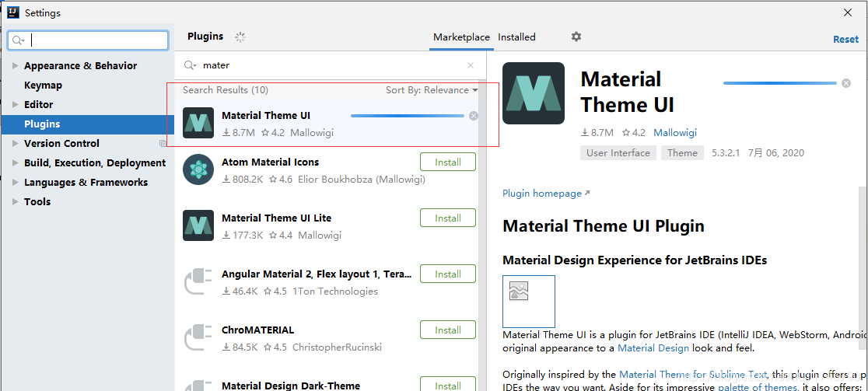The height and width of the screenshot is (391, 868).
Task: Click the Theme tag
Action: (x=682, y=152)
